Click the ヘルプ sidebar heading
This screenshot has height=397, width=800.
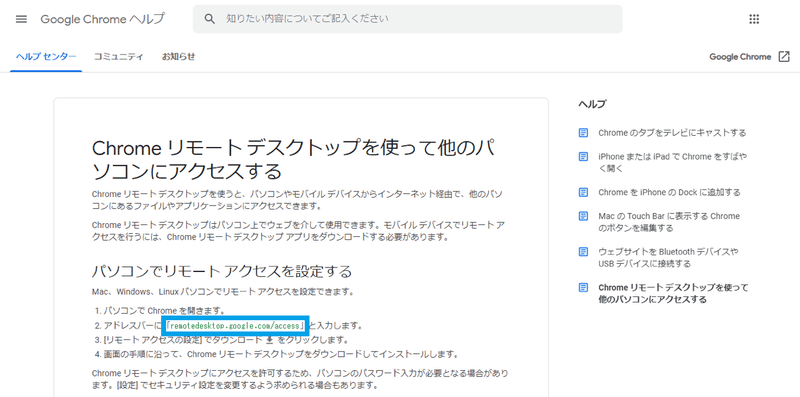pyautogui.click(x=592, y=104)
